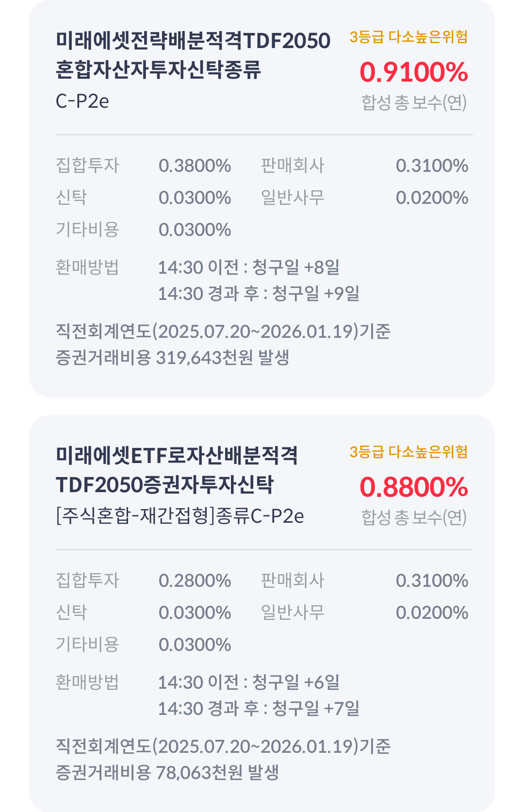
Task: Tap the second card's 3등급 다소높은위험 label
Action: [x=408, y=452]
